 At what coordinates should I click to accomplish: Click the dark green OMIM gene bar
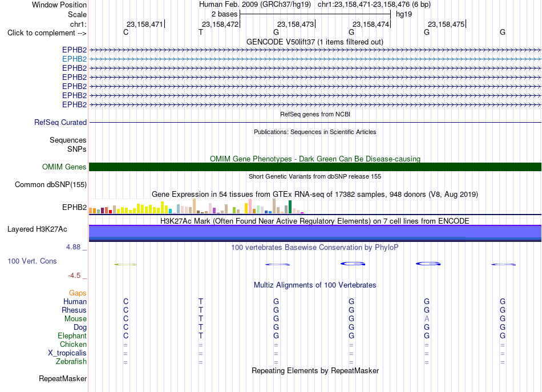tap(315, 167)
